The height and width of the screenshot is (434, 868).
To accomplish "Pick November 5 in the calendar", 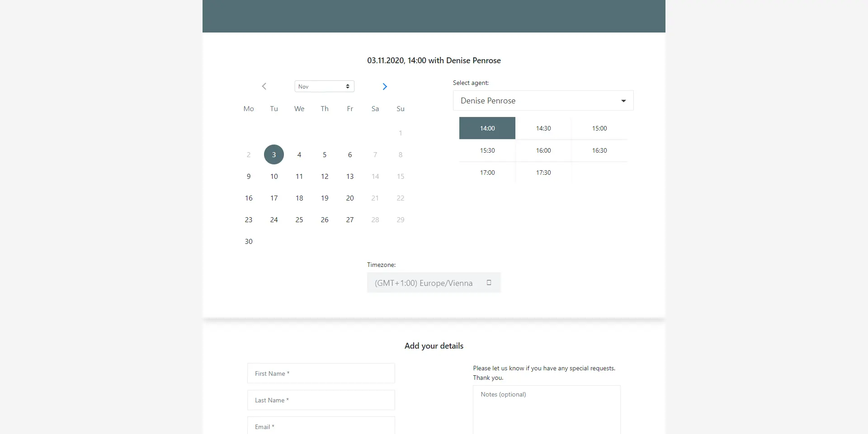I will coord(325,154).
